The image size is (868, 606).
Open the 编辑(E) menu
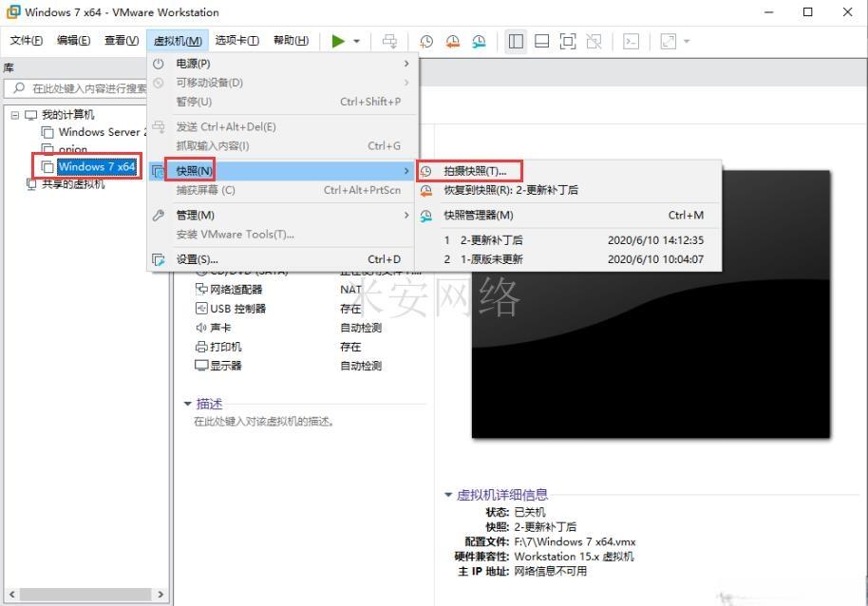[73, 41]
